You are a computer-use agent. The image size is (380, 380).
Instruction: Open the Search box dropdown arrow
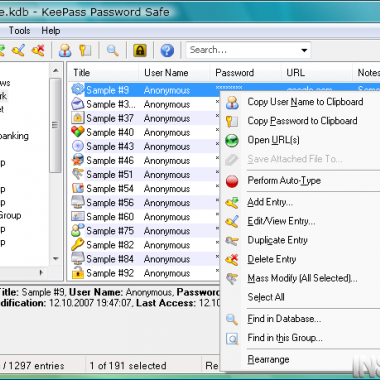304,50
